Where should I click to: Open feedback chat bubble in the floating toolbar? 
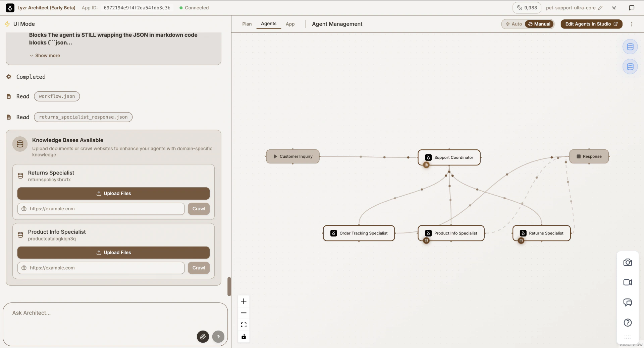pos(628,302)
